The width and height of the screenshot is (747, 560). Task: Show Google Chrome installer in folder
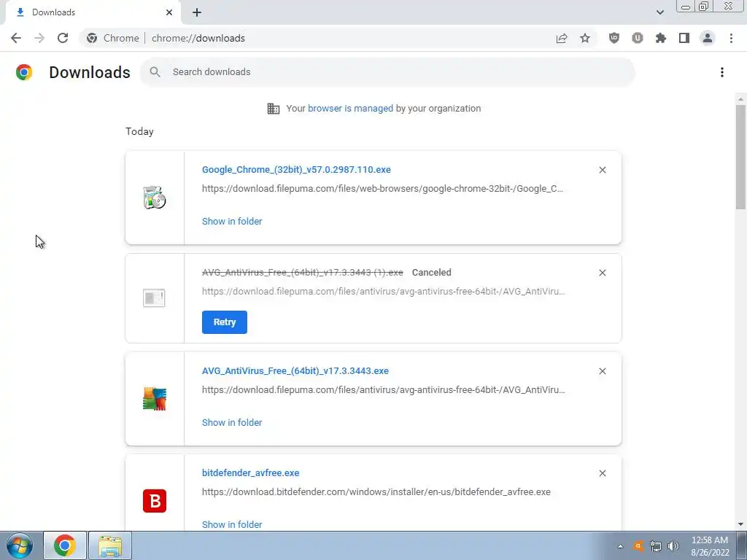click(232, 221)
